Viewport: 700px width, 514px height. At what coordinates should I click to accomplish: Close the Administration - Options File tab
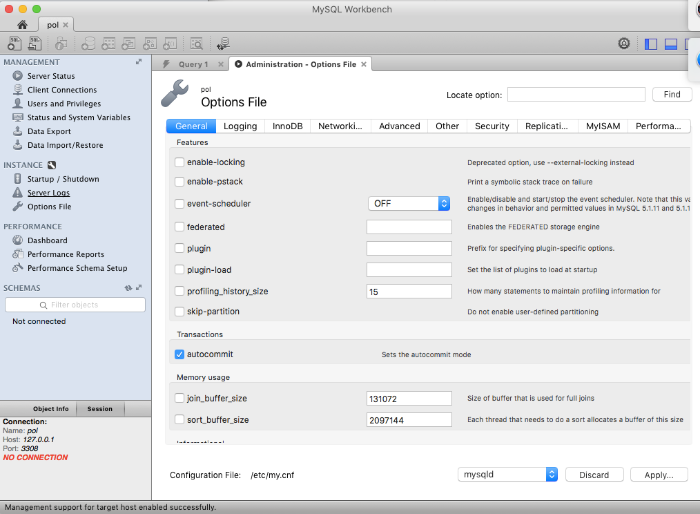pos(364,64)
